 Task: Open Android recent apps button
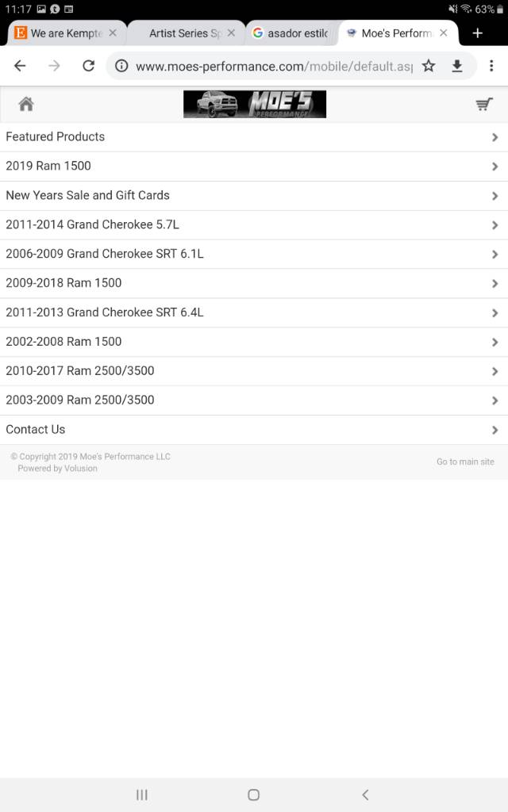tap(141, 795)
